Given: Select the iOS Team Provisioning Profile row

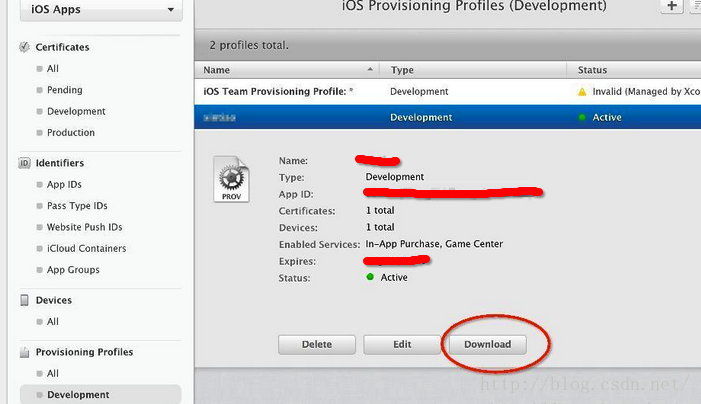Looking at the screenshot, I should tap(448, 92).
